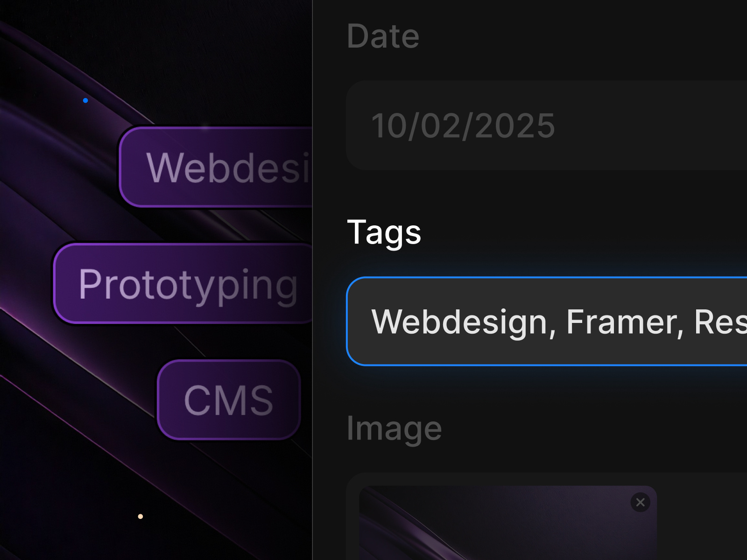Click inside the blue-bordered Tags box
The height and width of the screenshot is (560, 747).
tap(537, 321)
